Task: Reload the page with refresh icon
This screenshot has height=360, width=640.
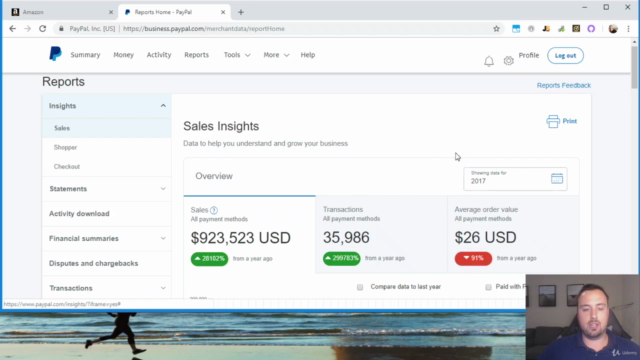Action: pos(42,29)
